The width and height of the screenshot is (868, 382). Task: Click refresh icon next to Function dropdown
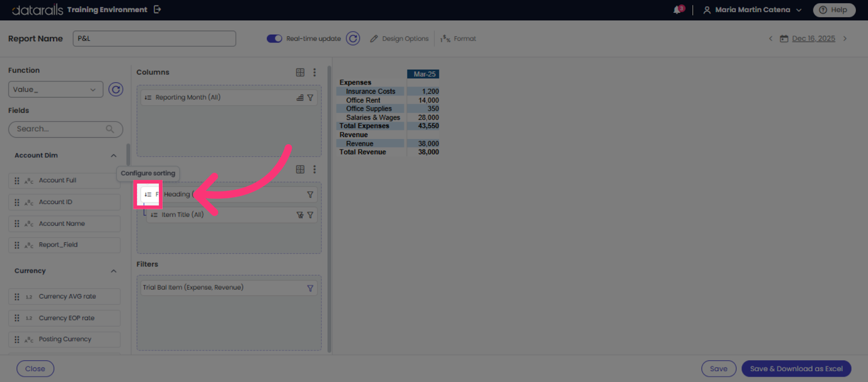click(x=116, y=89)
